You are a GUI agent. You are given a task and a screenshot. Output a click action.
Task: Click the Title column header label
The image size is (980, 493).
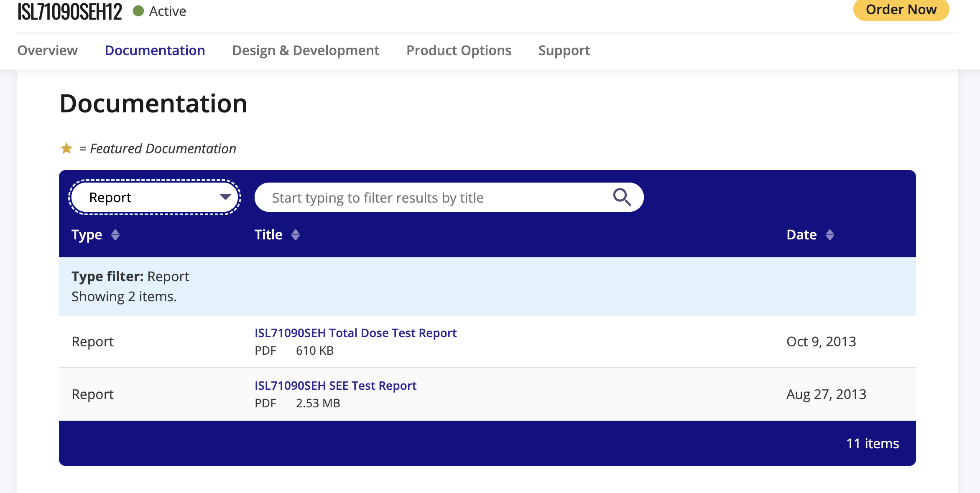click(x=268, y=235)
